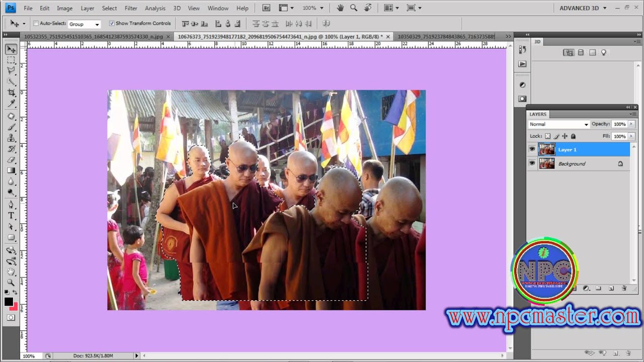Toggle lock transparent pixels
644x362 pixels.
coord(548,136)
